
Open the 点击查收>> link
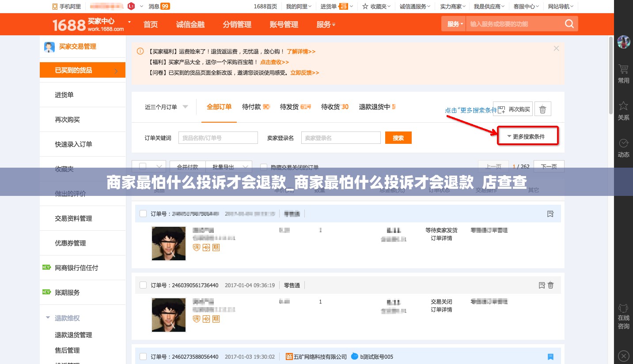tap(274, 62)
